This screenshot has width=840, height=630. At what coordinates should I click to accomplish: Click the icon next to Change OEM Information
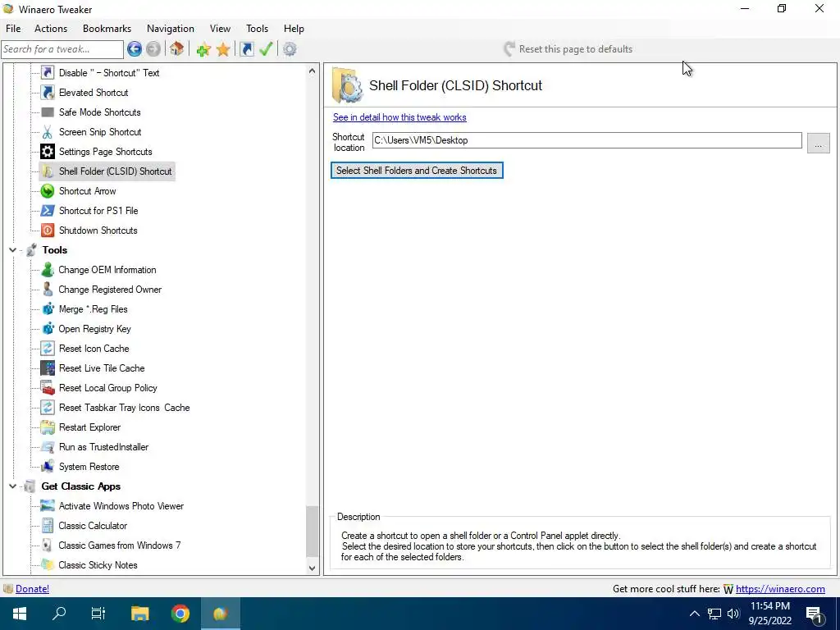(48, 270)
